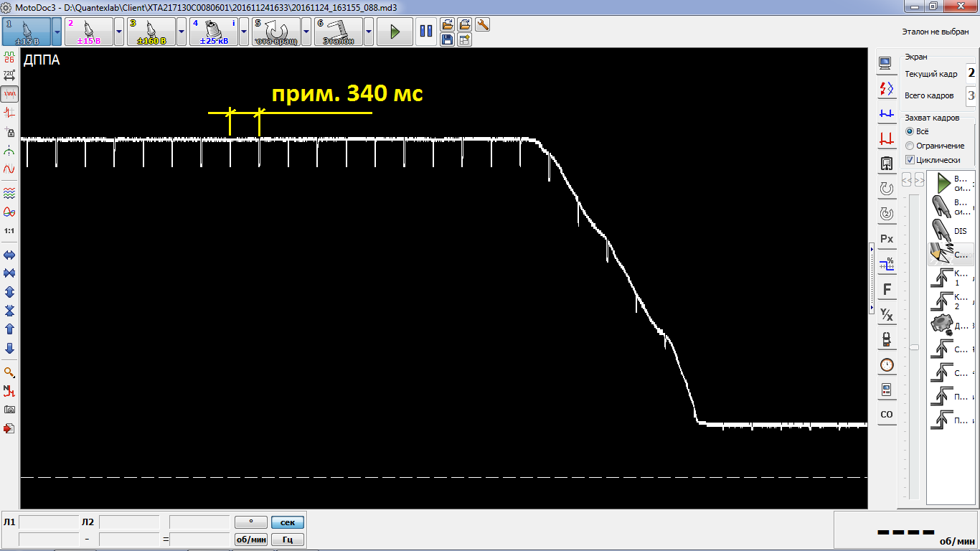The image size is (980, 551).
Task: Expand dropdown arrow next to channel 2
Action: point(119,32)
